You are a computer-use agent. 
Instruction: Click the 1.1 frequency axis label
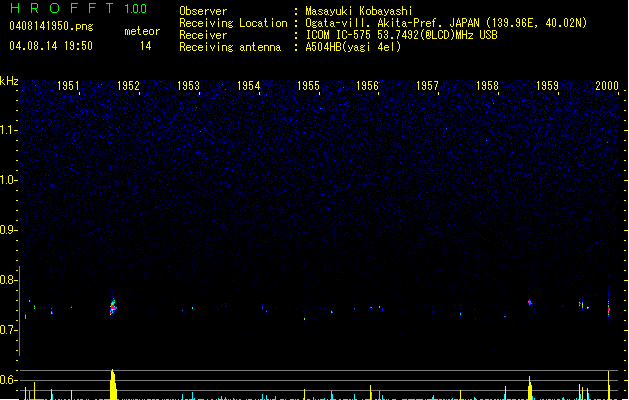(8, 130)
